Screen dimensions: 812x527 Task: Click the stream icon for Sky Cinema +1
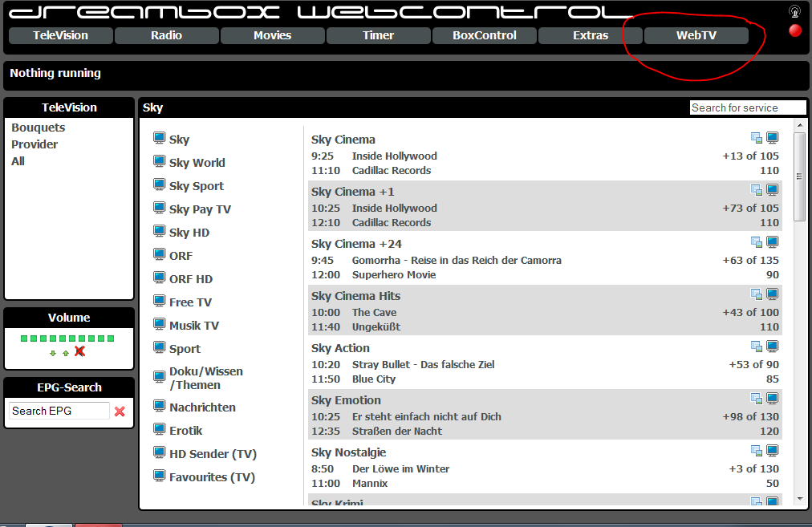click(772, 190)
